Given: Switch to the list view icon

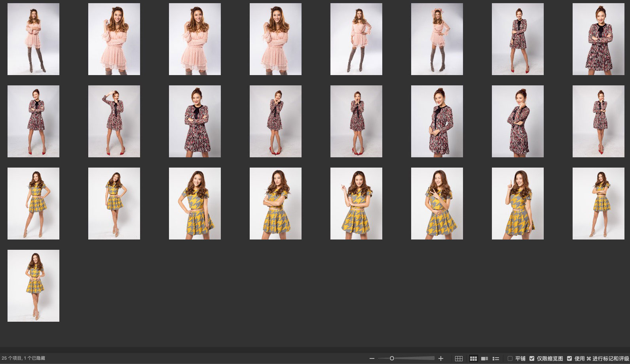Looking at the screenshot, I should (x=495, y=358).
